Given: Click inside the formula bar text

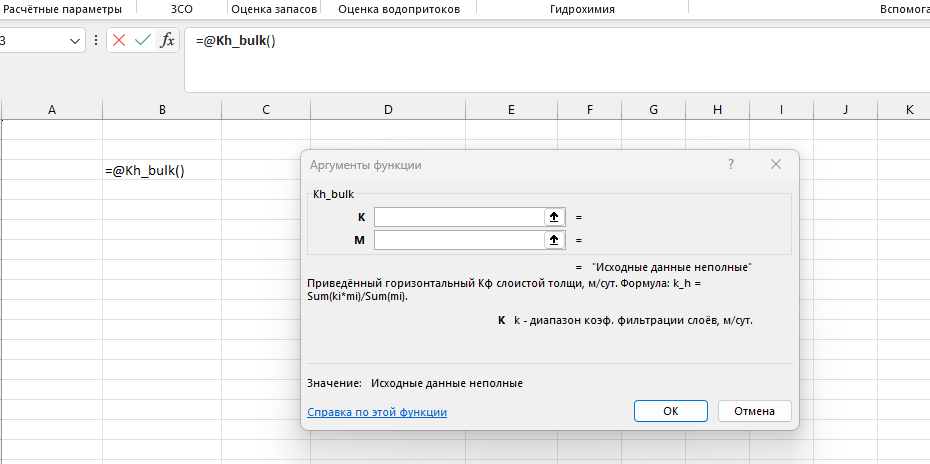Looking at the screenshot, I should [235, 41].
